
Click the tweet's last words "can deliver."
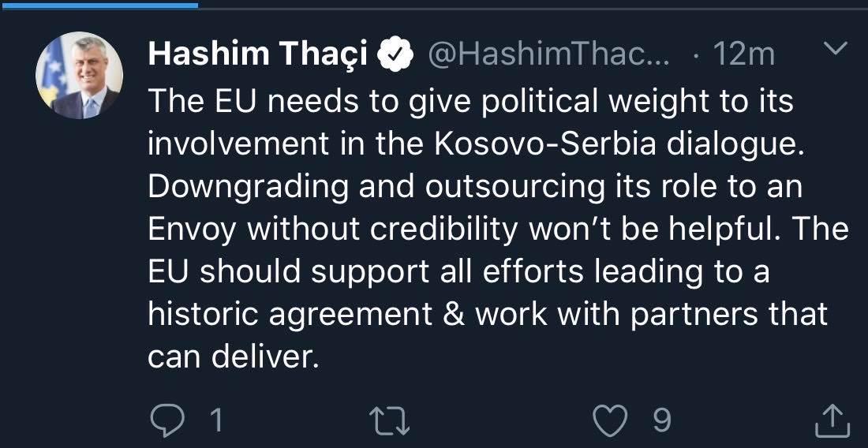click(234, 357)
